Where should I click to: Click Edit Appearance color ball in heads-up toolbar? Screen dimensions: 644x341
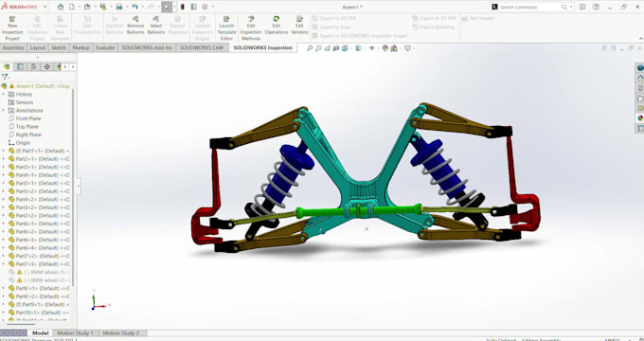tap(385, 48)
